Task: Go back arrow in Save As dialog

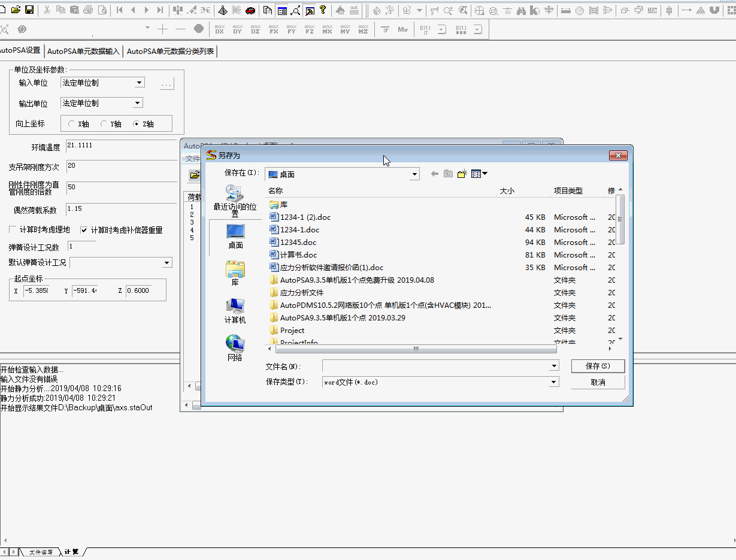Action: tap(435, 174)
